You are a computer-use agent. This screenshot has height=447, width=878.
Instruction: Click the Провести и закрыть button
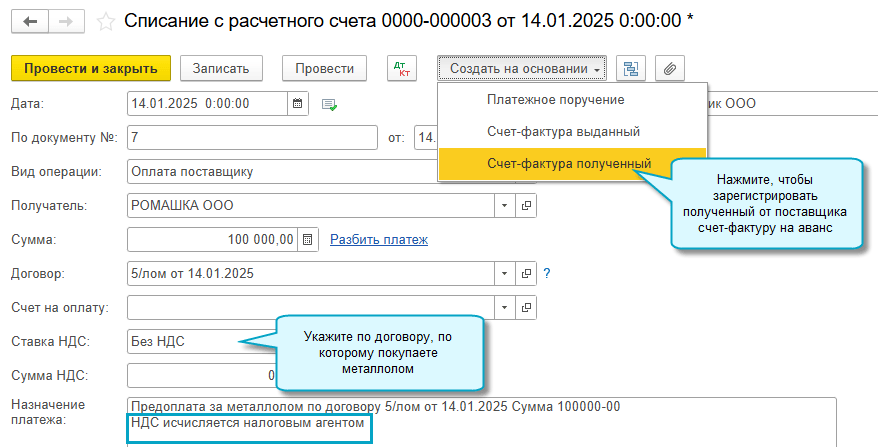[x=90, y=68]
